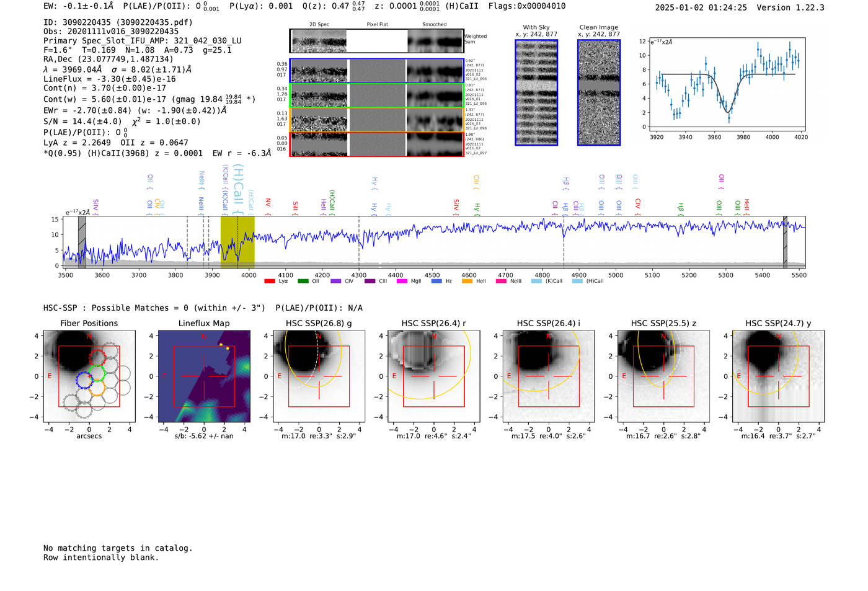
Task: Select the ID 3090220435 text line
Action: point(118,22)
